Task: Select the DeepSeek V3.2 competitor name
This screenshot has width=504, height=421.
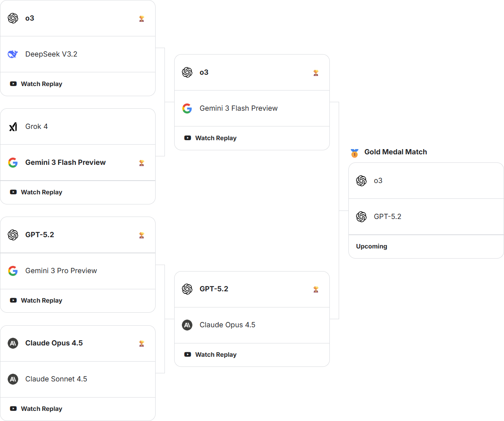Action: (x=51, y=54)
